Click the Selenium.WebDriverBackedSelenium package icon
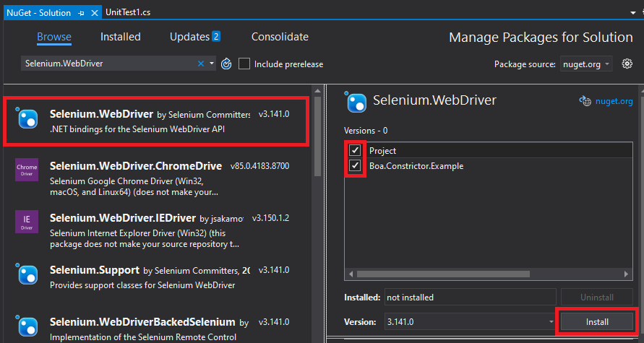This screenshot has height=343, width=644. [x=27, y=326]
